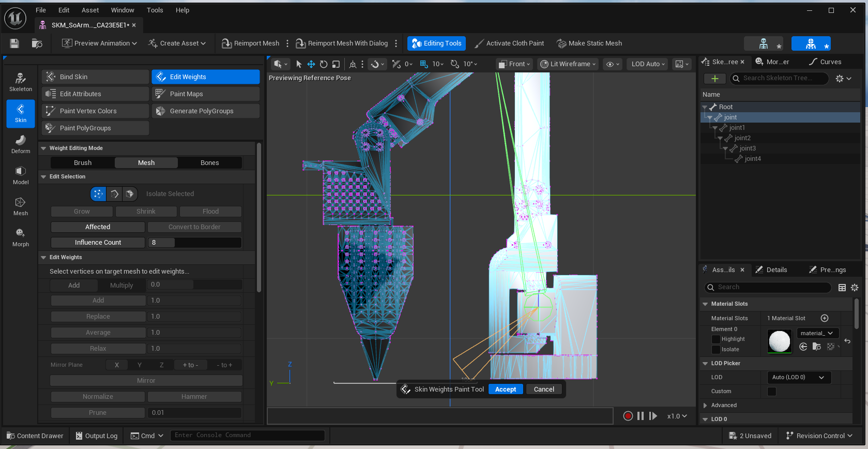Enable the Highlight checkbox for Element 0
The width and height of the screenshot is (868, 449).
[x=716, y=339]
